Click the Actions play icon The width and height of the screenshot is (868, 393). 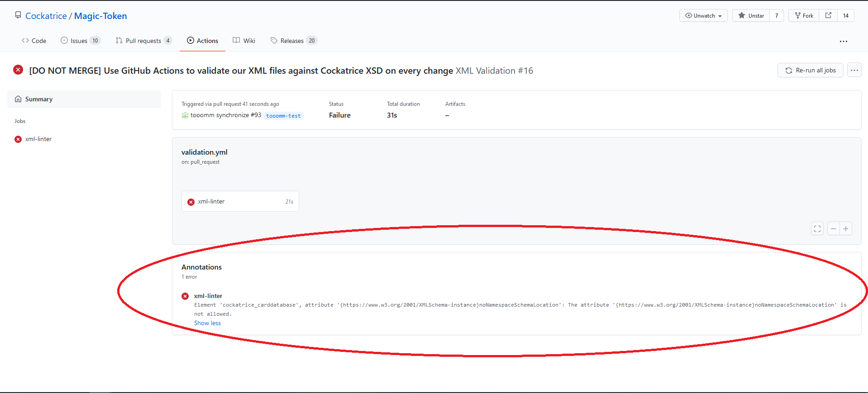pos(191,40)
